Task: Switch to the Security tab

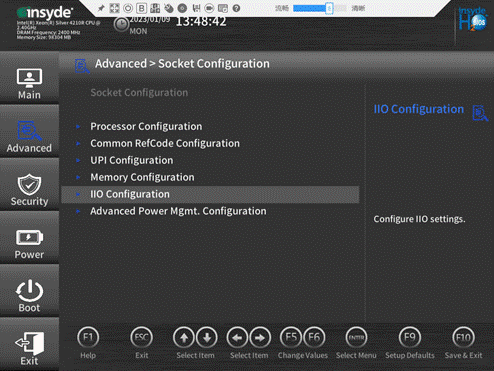Action: [x=29, y=190]
